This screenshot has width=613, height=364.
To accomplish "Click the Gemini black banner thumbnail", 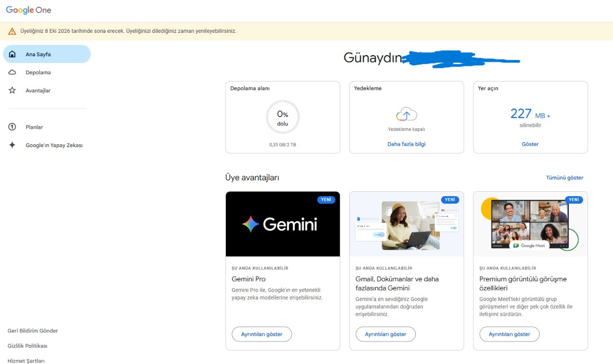I will click(x=283, y=224).
